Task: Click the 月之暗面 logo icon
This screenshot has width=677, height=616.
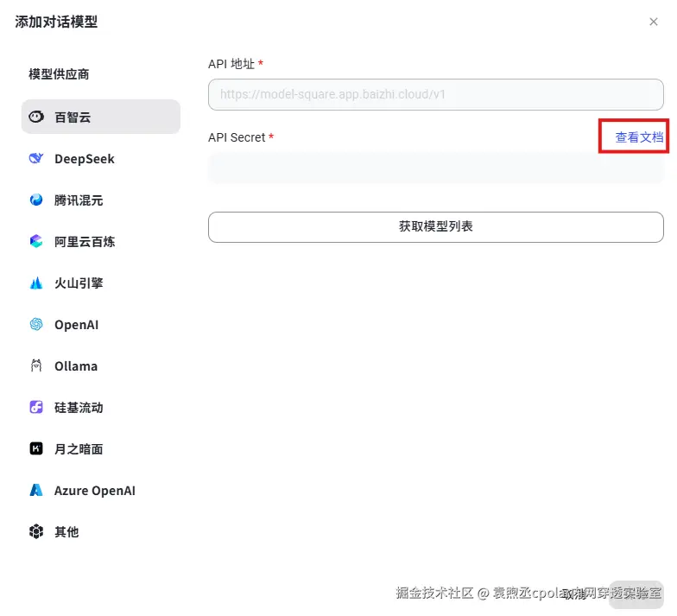Action: [x=36, y=448]
